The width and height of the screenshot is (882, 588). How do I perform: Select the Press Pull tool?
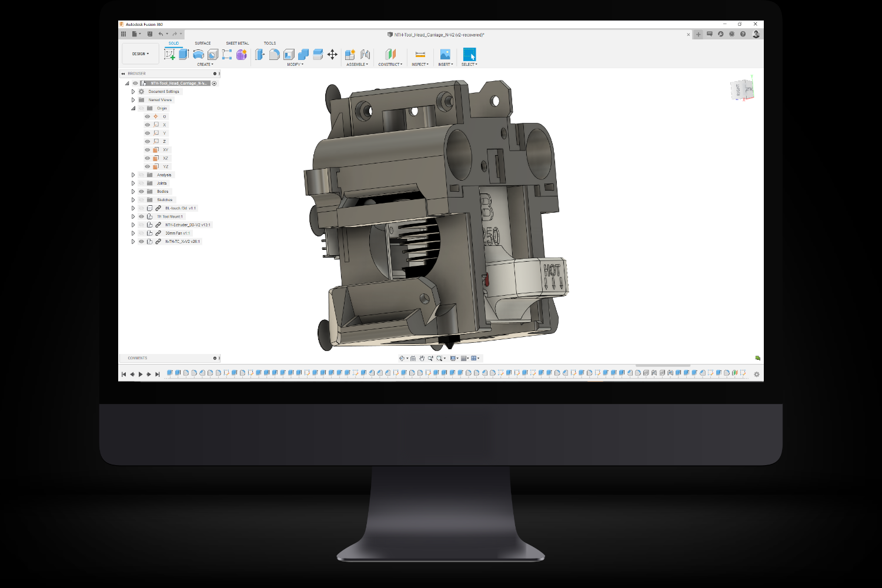point(260,54)
